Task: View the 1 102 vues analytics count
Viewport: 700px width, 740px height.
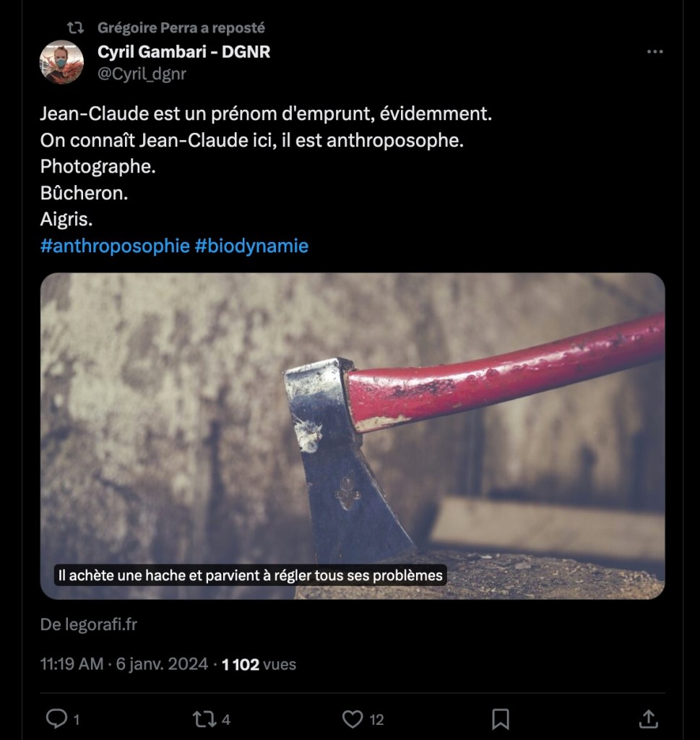Action: (x=259, y=664)
